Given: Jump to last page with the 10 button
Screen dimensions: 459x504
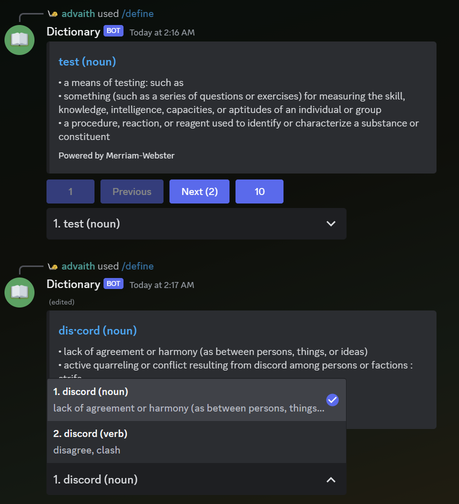Looking at the screenshot, I should point(259,192).
